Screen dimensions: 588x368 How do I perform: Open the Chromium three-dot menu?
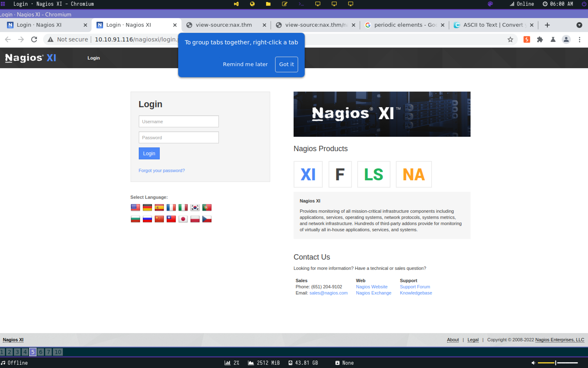pyautogui.click(x=579, y=39)
